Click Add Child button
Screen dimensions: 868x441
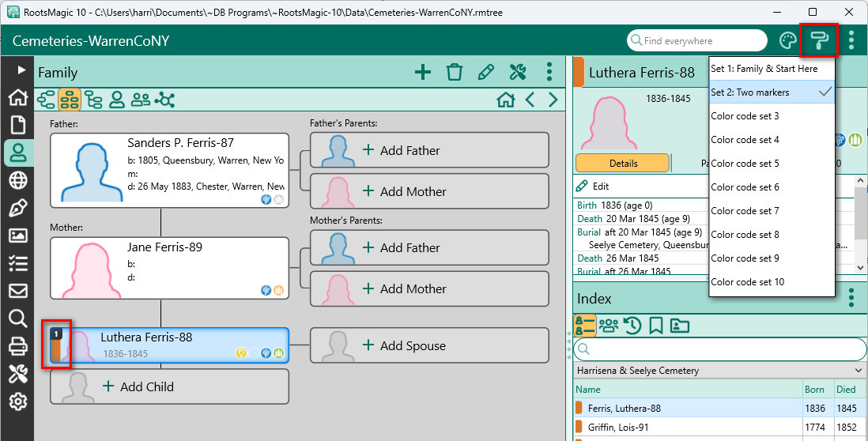coord(169,386)
